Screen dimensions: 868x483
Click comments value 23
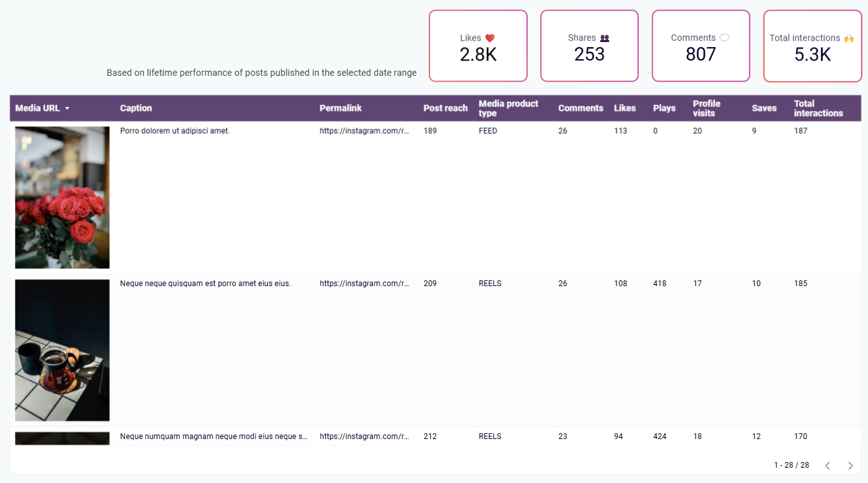pyautogui.click(x=563, y=436)
